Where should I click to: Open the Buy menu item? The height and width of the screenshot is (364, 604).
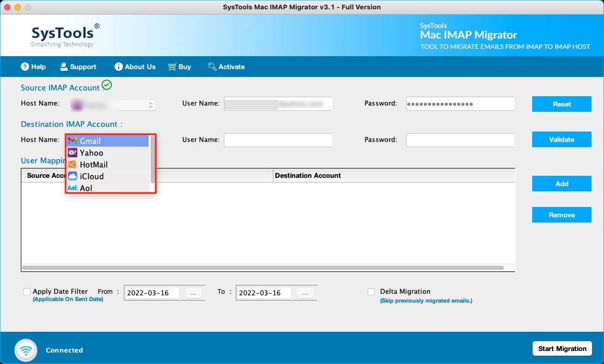(x=180, y=67)
